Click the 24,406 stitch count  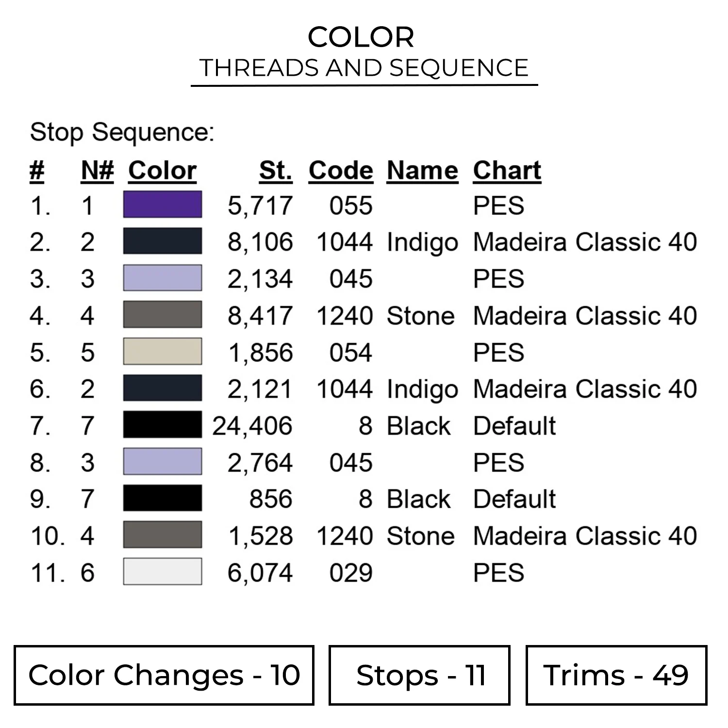(x=252, y=426)
